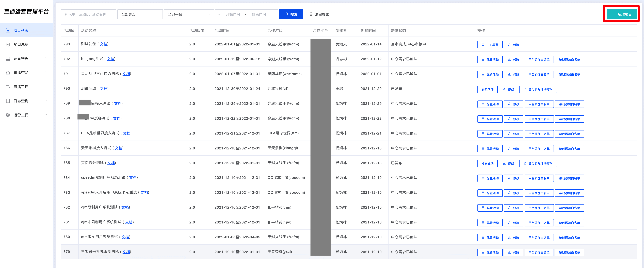The width and height of the screenshot is (644, 268).
Task: Open 文档 link for 测试礼包
Action: [x=104, y=44]
